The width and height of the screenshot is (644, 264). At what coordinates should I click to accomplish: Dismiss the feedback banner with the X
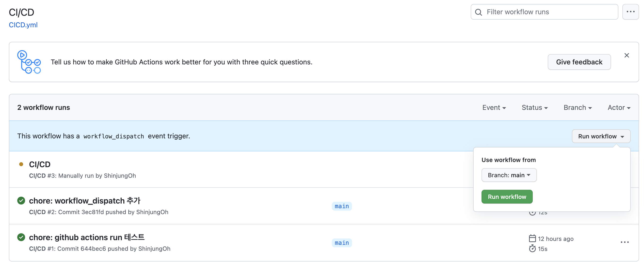pos(627,55)
